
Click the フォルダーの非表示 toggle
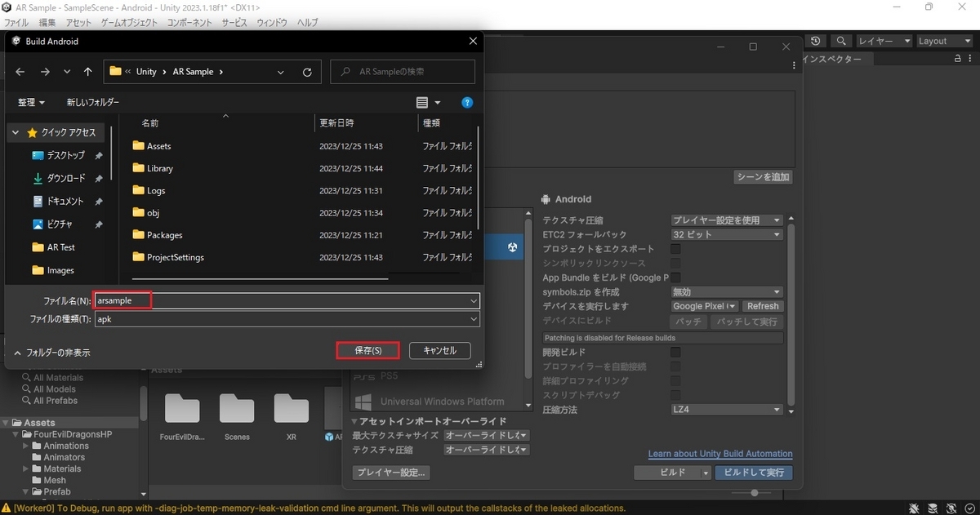point(52,353)
